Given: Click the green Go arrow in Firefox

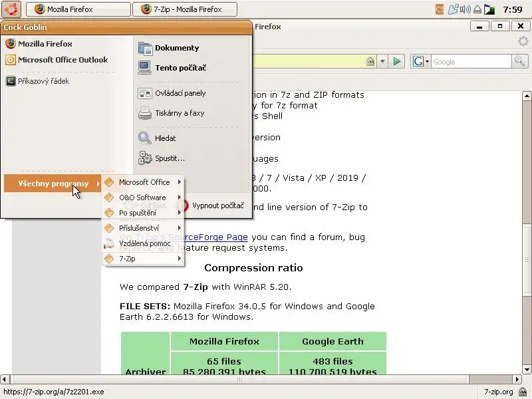Looking at the screenshot, I should [396, 61].
